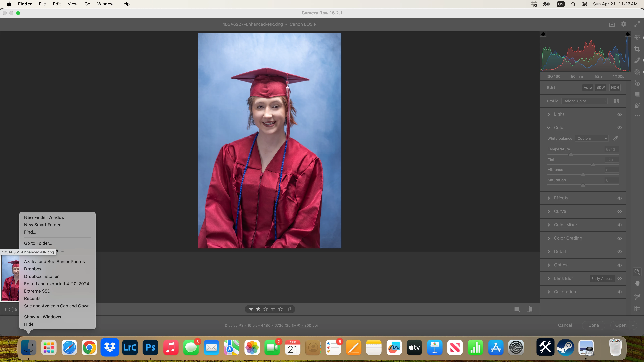This screenshot has height=362, width=644.
Task: Select the Hand tool
Action: (x=637, y=283)
